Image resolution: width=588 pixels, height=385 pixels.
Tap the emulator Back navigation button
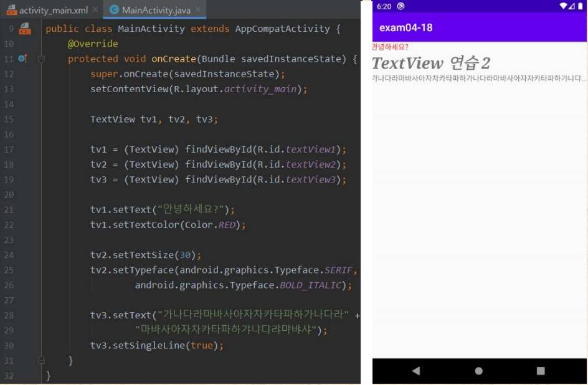click(416, 371)
